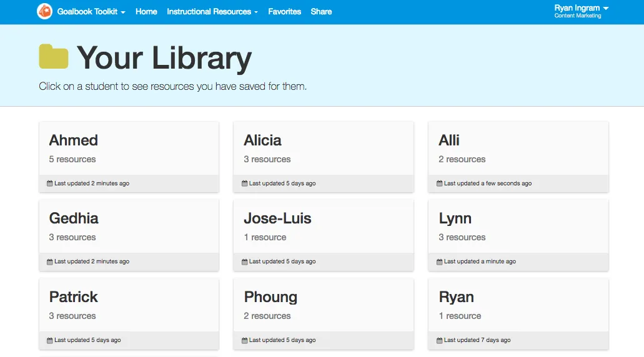Select Gedhia's 3 resources text
This screenshot has height=357, width=644.
[72, 237]
